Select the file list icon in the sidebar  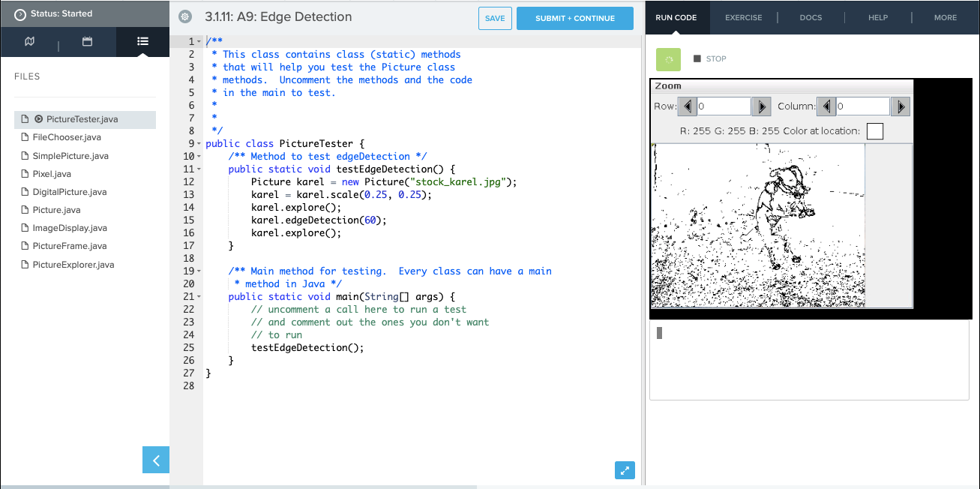click(142, 42)
